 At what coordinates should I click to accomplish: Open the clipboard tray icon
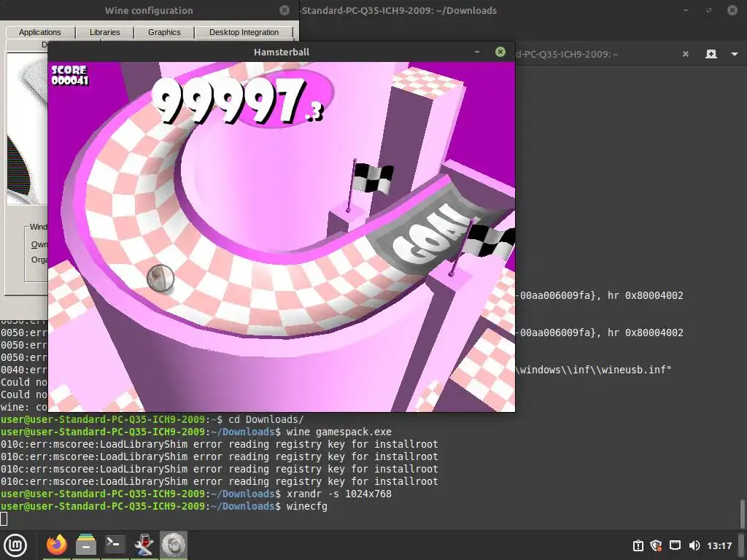(x=638, y=545)
